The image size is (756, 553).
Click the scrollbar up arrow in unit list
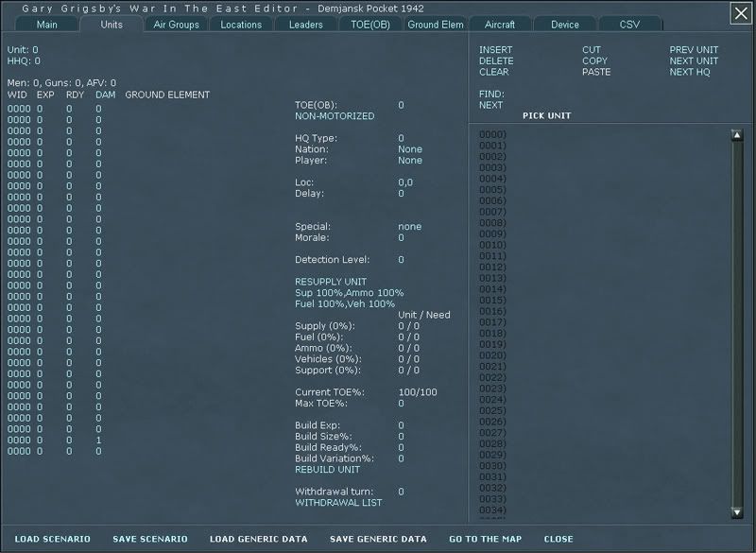pos(736,135)
